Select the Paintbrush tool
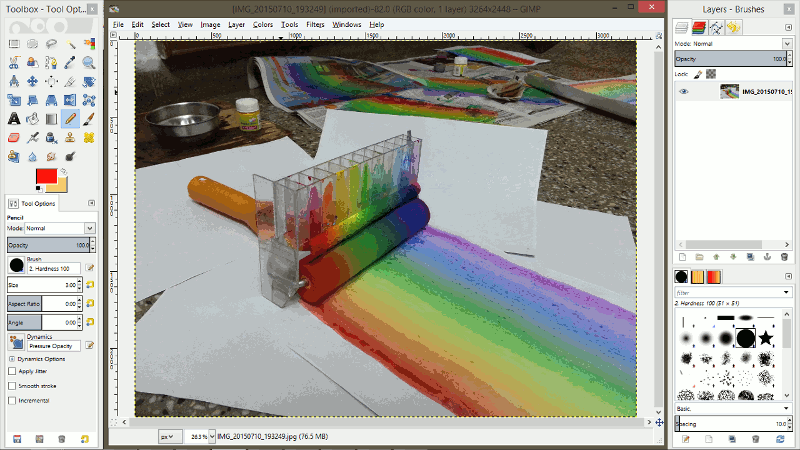The width and height of the screenshot is (800, 450). [x=89, y=119]
